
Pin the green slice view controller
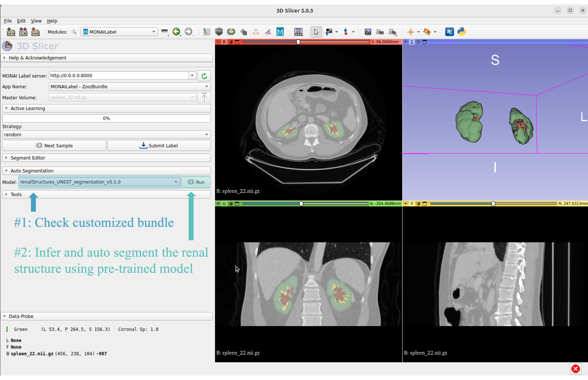coord(218,204)
